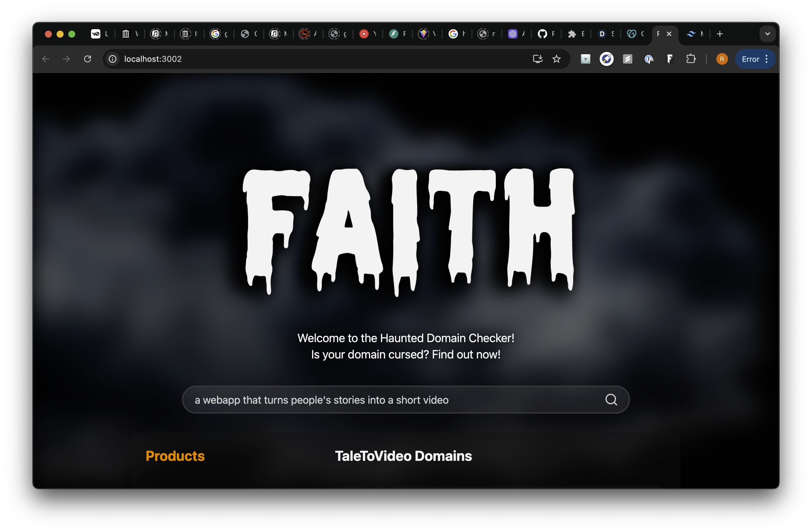Screen dimensions: 812x532
Task: Click the install app icon in the address bar
Action: [x=537, y=59]
